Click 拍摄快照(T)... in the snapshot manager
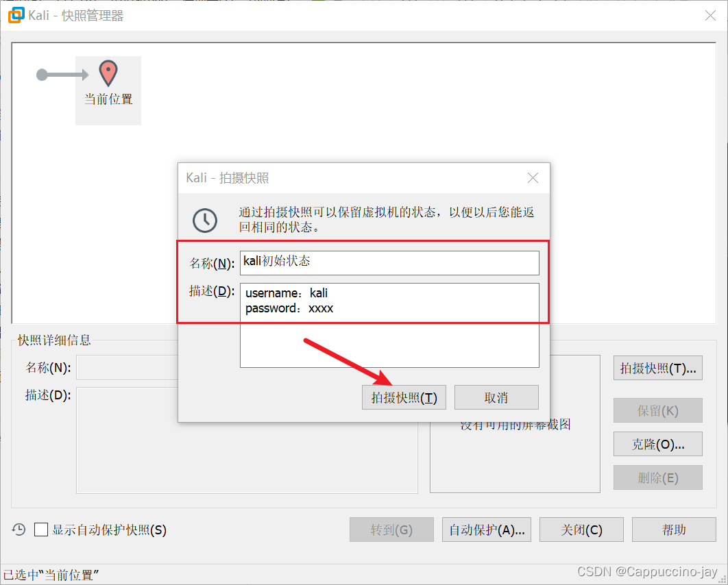The width and height of the screenshot is (728, 585). 658,368
